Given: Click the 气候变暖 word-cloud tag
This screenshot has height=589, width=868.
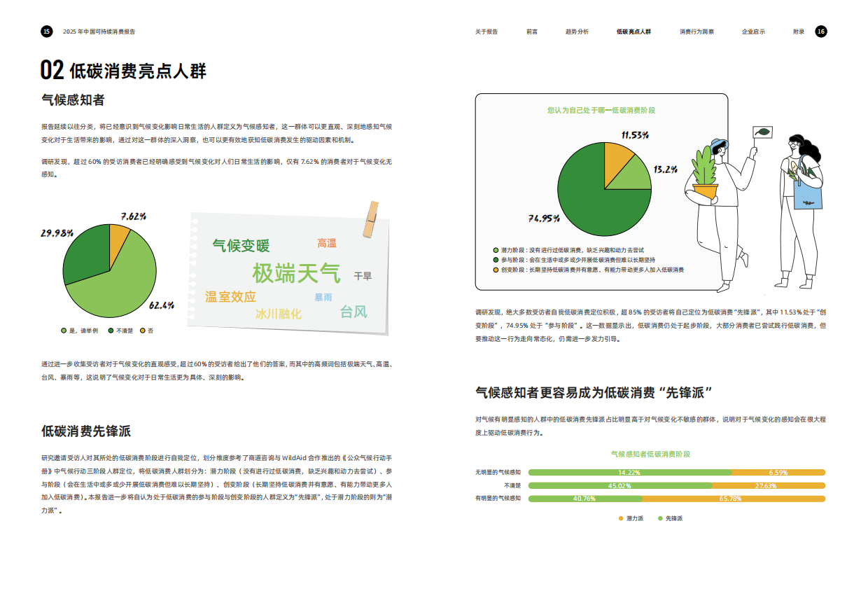Looking at the screenshot, I should (241, 245).
